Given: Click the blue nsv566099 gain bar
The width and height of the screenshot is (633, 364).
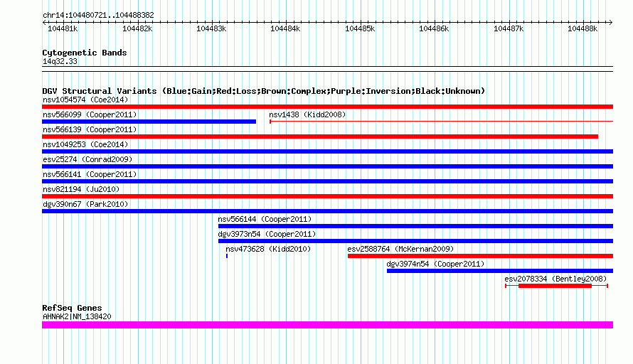Looking at the screenshot, I should point(149,122).
